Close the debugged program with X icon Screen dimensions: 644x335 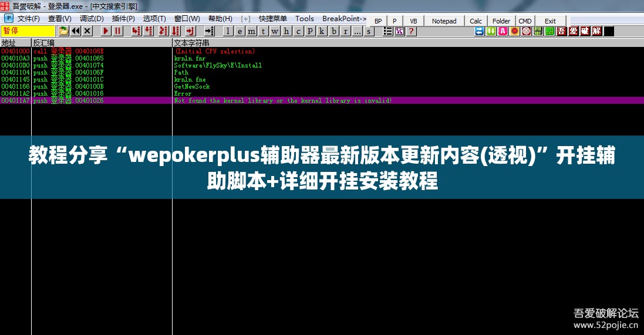pos(87,31)
